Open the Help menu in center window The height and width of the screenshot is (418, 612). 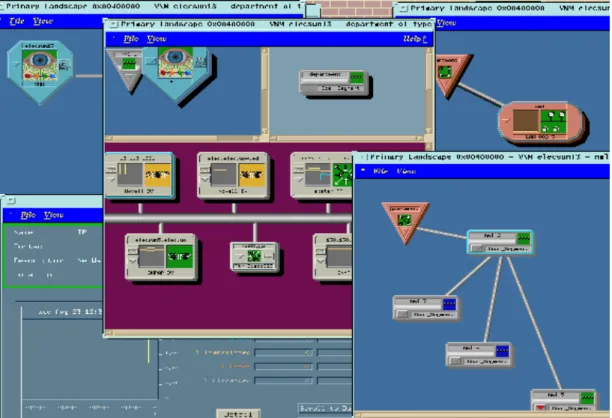415,39
